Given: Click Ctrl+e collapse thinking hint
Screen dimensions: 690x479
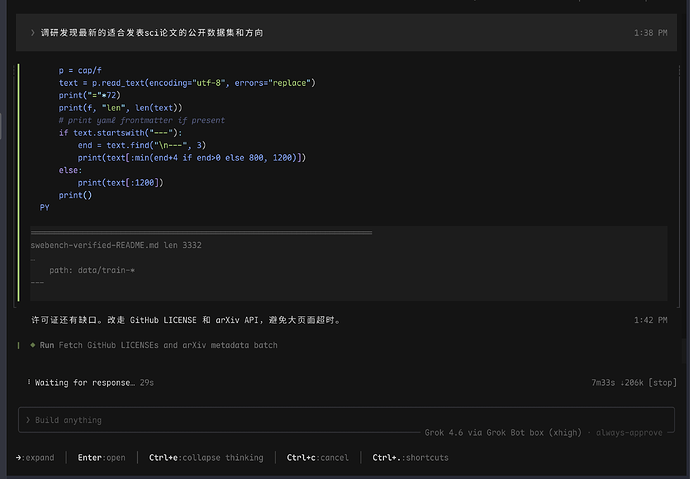Looking at the screenshot, I should [206, 457].
